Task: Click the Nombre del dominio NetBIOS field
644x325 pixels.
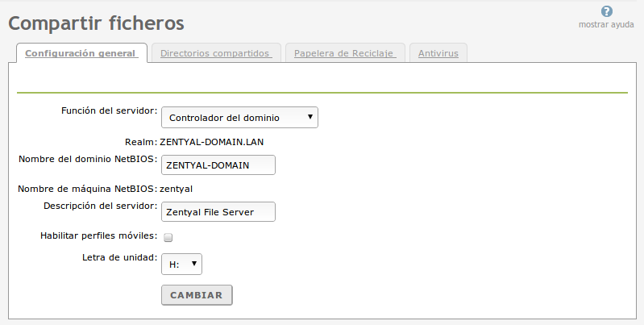Action: pyautogui.click(x=218, y=165)
